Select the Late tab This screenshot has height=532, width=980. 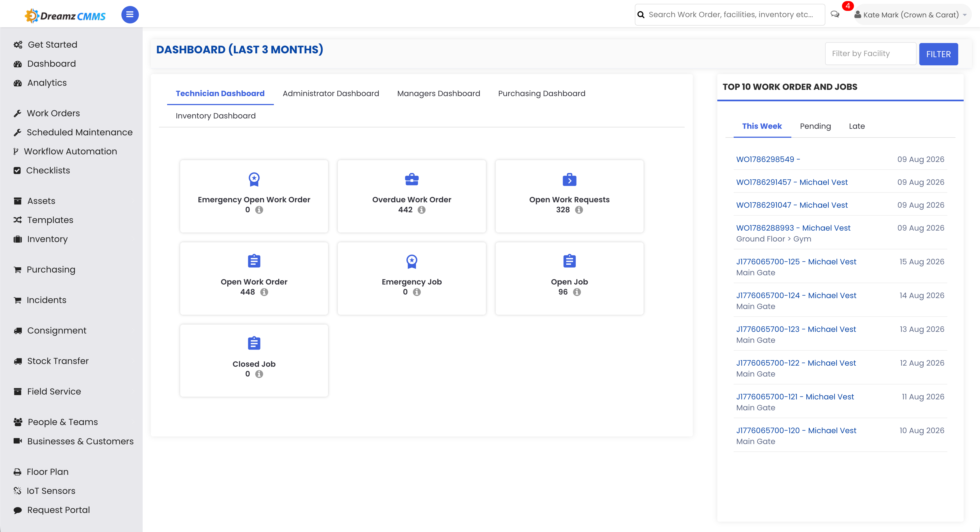[x=857, y=126]
